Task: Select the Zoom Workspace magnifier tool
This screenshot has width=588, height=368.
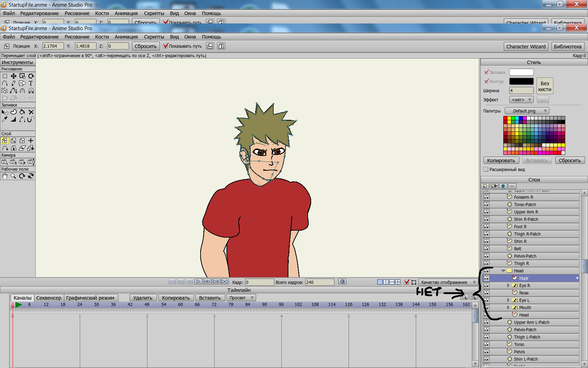Action: pyautogui.click(x=13, y=176)
